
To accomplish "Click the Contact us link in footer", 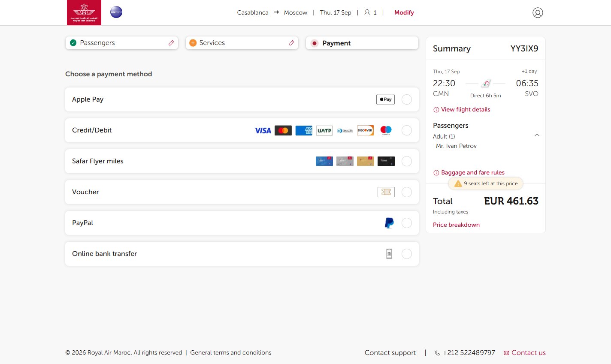I will coord(525,353).
